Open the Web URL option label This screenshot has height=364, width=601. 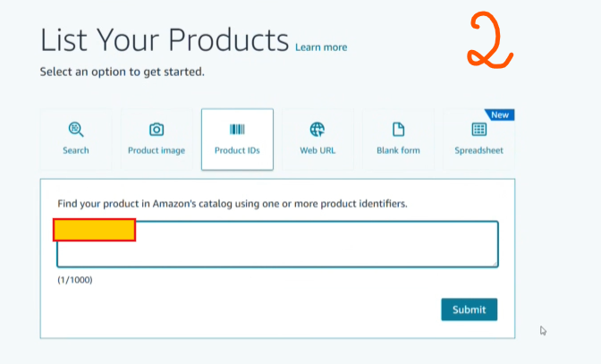click(317, 150)
